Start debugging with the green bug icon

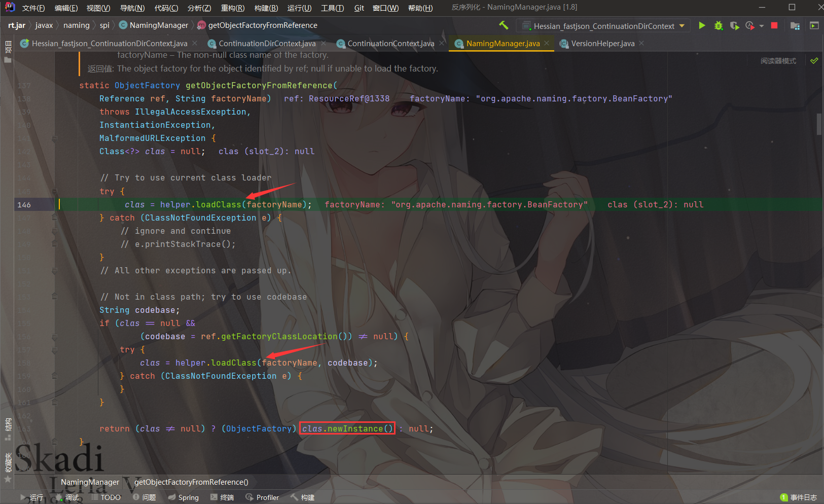pyautogui.click(x=719, y=25)
